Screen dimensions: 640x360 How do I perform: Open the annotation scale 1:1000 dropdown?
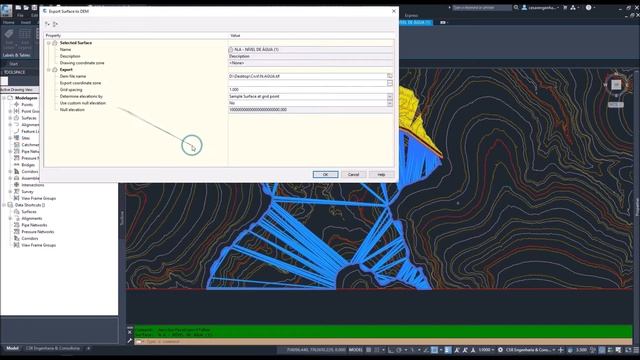coord(486,350)
